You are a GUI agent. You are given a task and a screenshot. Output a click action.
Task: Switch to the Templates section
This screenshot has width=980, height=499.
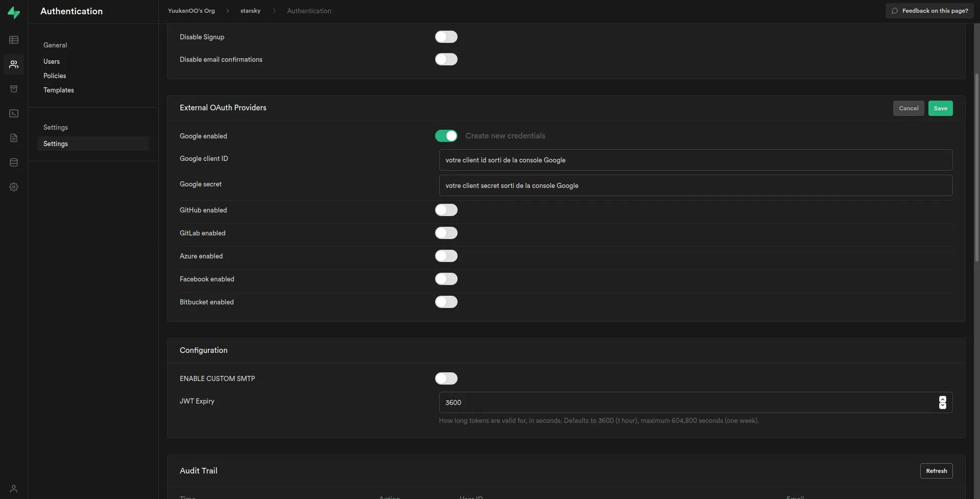[58, 90]
